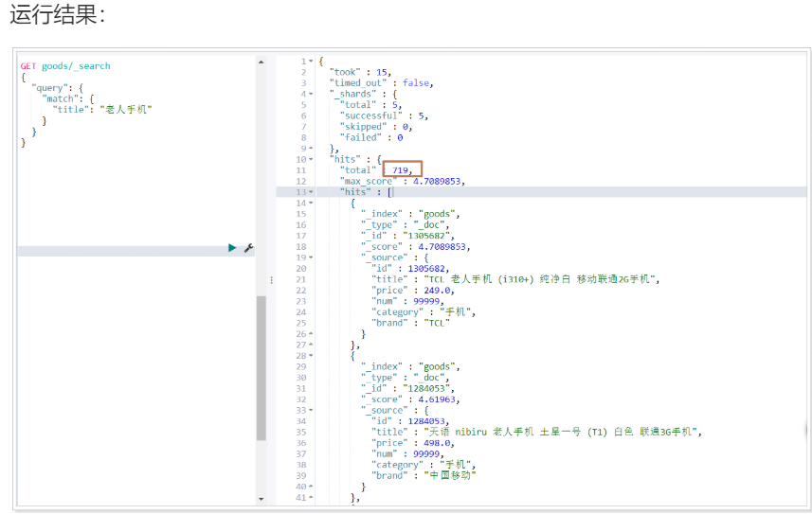Viewport: 812px width, 514px height.
Task: Click the "_score" : 4.7089853 line
Action: point(415,246)
